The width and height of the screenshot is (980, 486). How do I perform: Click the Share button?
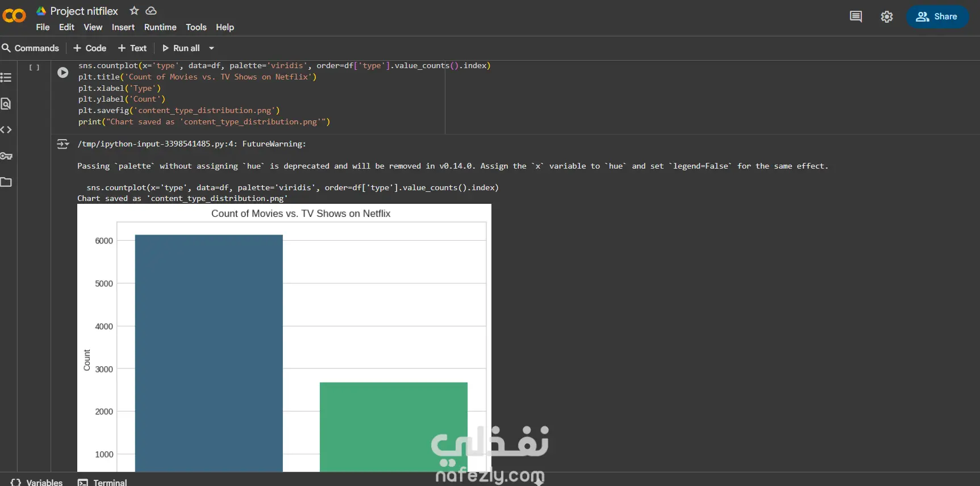click(x=937, y=16)
